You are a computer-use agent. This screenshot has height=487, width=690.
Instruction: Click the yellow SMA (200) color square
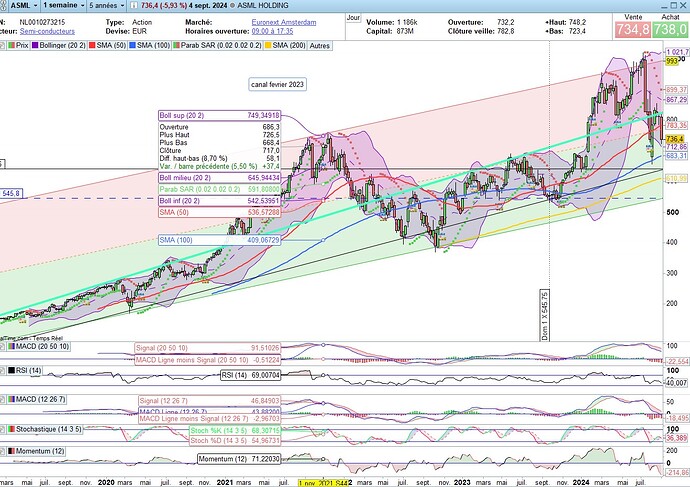coord(268,45)
